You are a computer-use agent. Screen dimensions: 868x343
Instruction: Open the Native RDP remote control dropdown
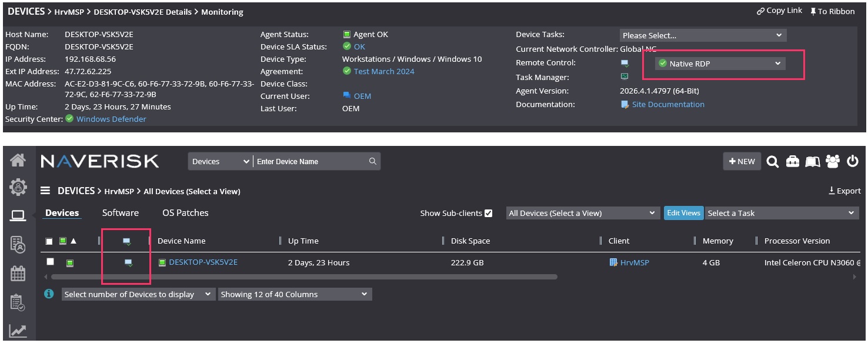pyautogui.click(x=720, y=64)
